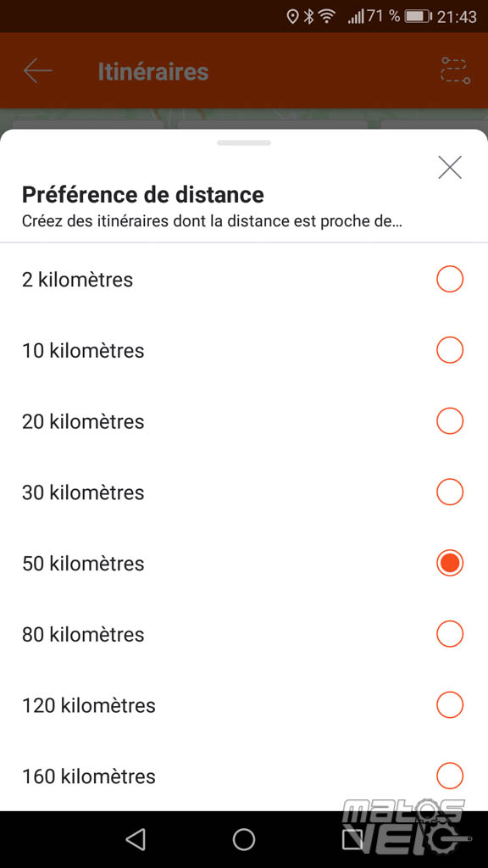Close the distance preference sheet with X
Screen dimensions: 488x868
[450, 167]
